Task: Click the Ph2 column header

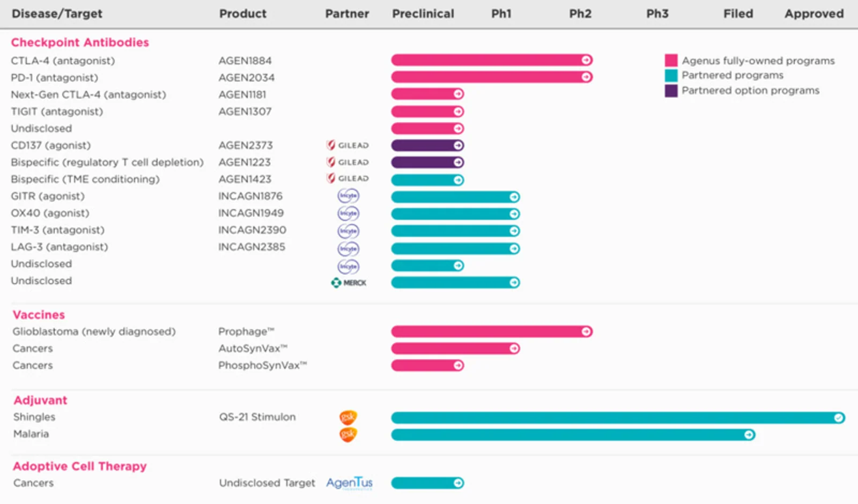Action: (580, 14)
